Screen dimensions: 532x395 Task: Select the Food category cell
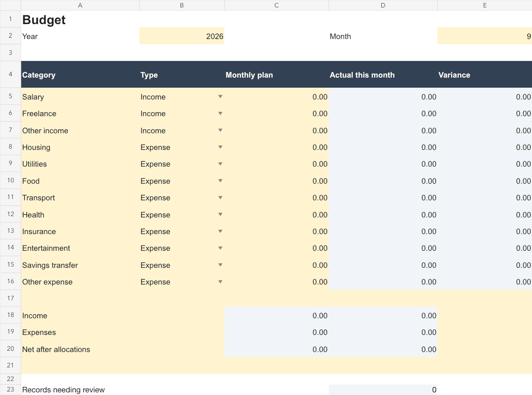coord(80,181)
